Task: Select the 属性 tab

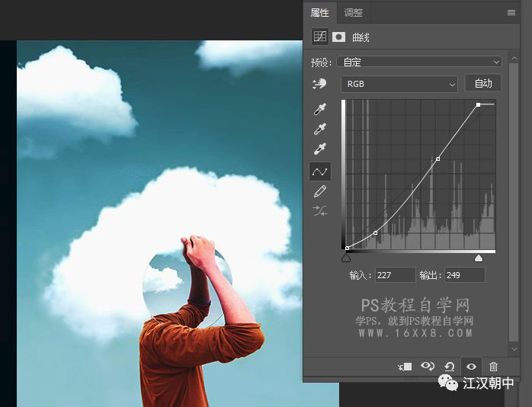Action: pos(320,13)
